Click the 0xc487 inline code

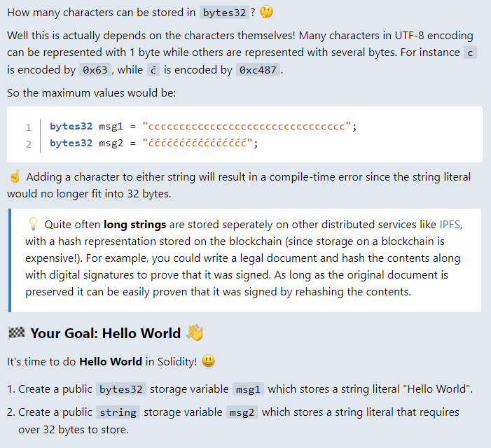point(257,69)
